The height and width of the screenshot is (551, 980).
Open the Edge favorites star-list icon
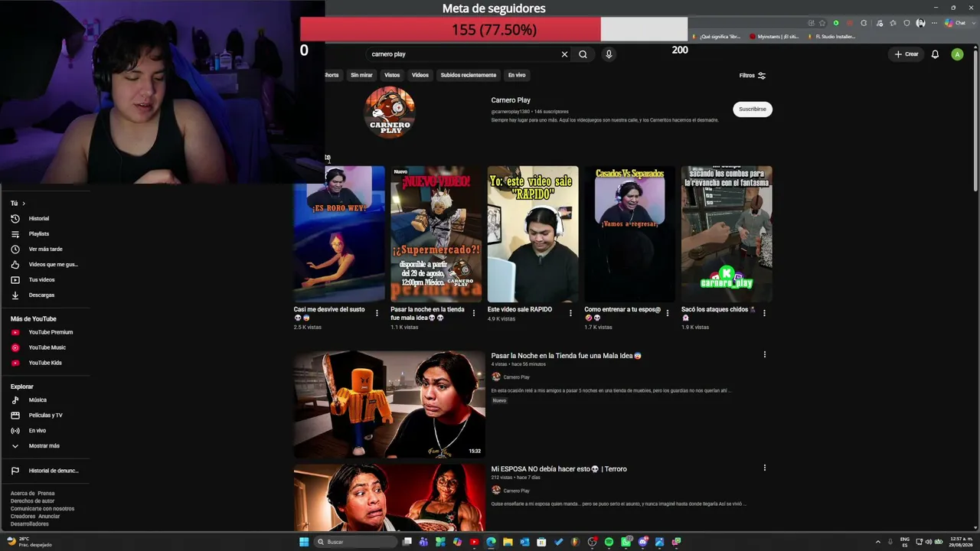point(893,23)
